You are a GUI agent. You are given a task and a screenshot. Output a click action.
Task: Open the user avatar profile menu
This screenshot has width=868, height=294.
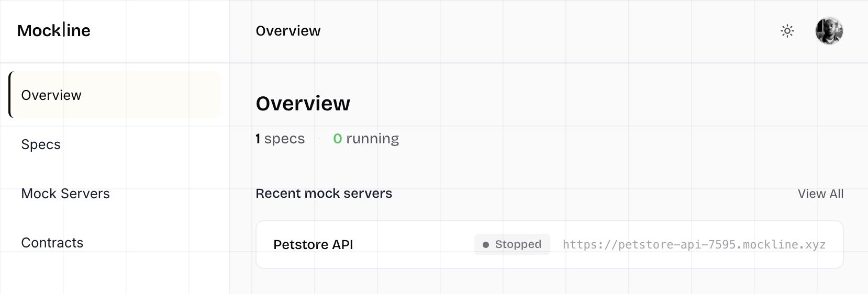pos(829,31)
